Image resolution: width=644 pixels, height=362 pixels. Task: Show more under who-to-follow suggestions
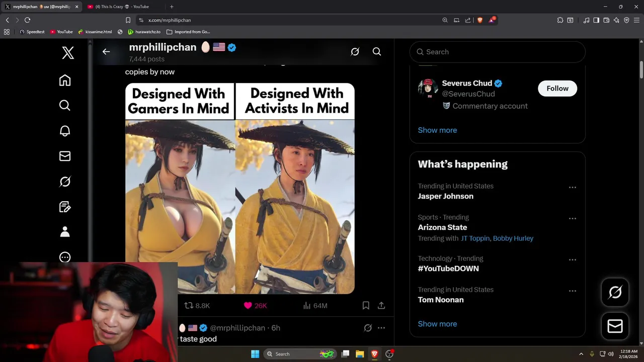point(437,130)
